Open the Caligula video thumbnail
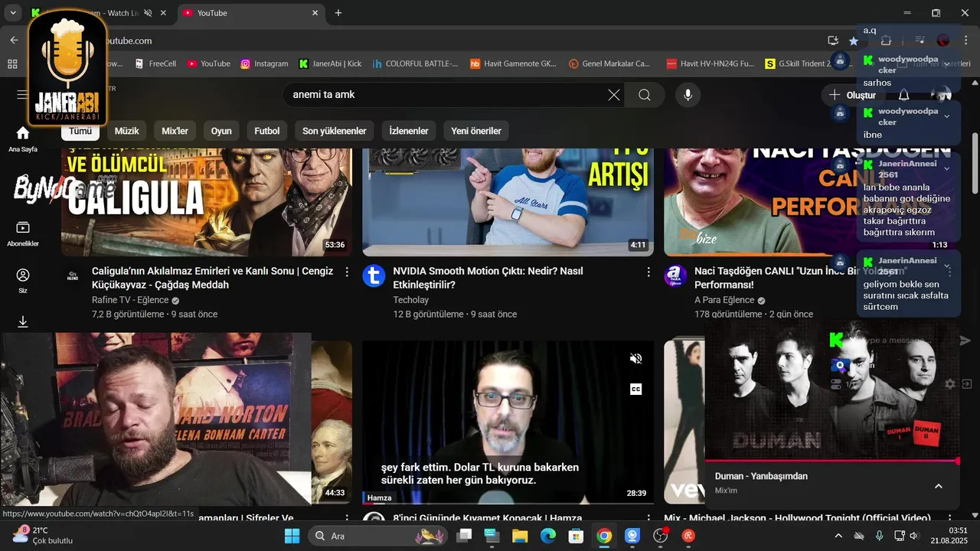 click(x=207, y=202)
